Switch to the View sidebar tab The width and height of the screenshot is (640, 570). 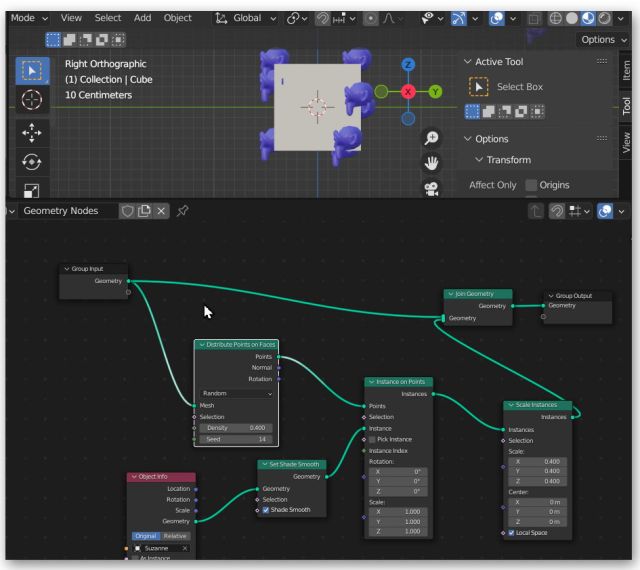626,142
